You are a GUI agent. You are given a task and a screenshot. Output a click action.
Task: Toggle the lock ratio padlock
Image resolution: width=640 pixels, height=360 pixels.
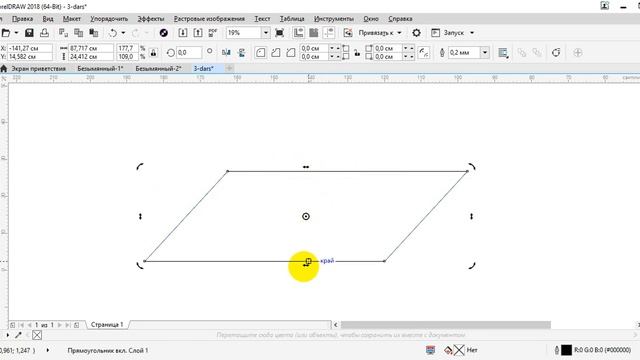click(153, 53)
